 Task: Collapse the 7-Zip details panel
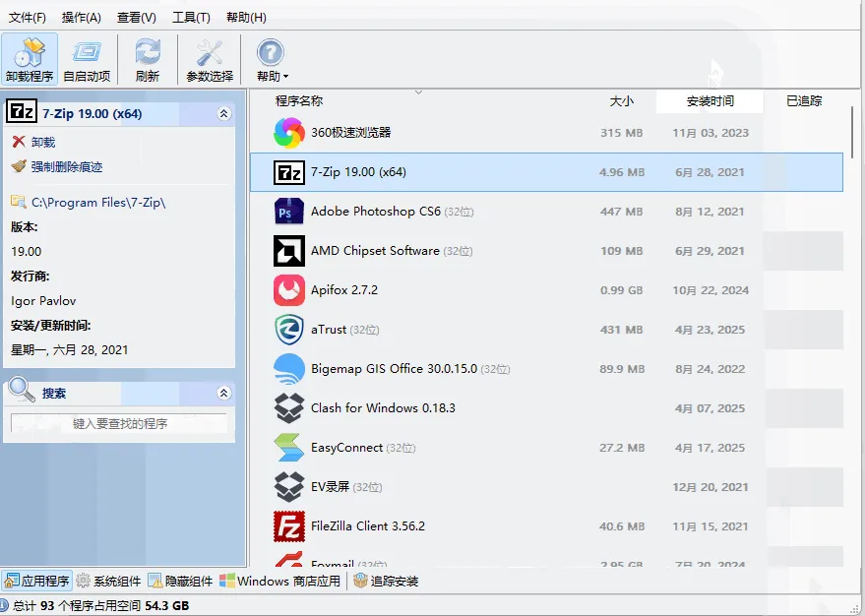[x=223, y=114]
